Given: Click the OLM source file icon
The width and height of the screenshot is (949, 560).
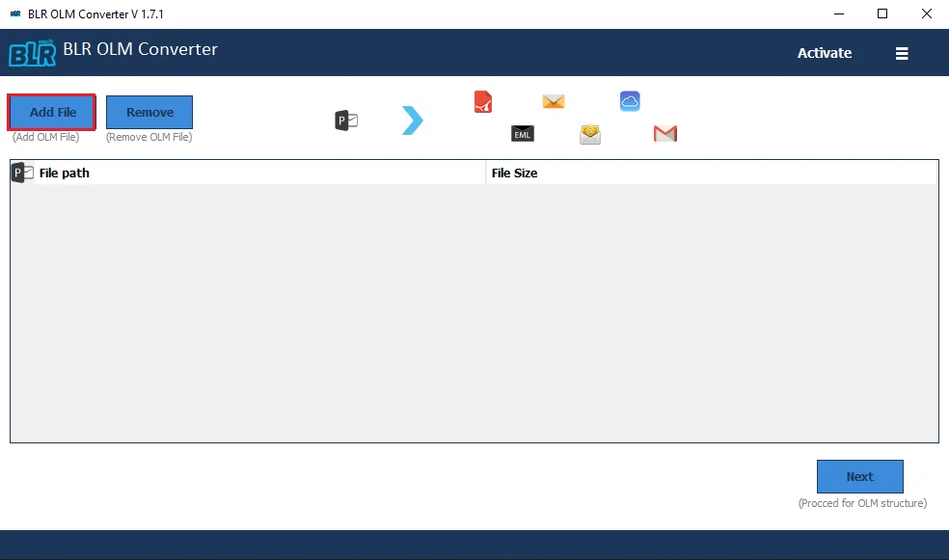Looking at the screenshot, I should (344, 118).
